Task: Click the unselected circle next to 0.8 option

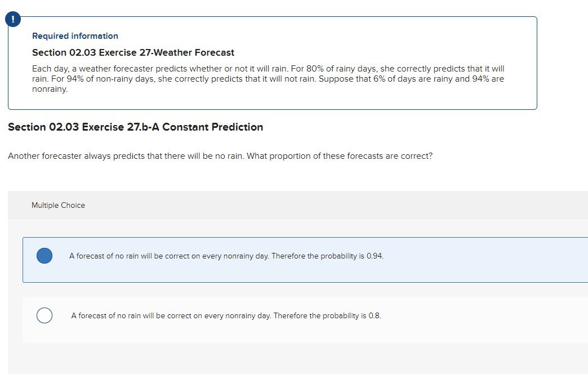Action: tap(44, 315)
